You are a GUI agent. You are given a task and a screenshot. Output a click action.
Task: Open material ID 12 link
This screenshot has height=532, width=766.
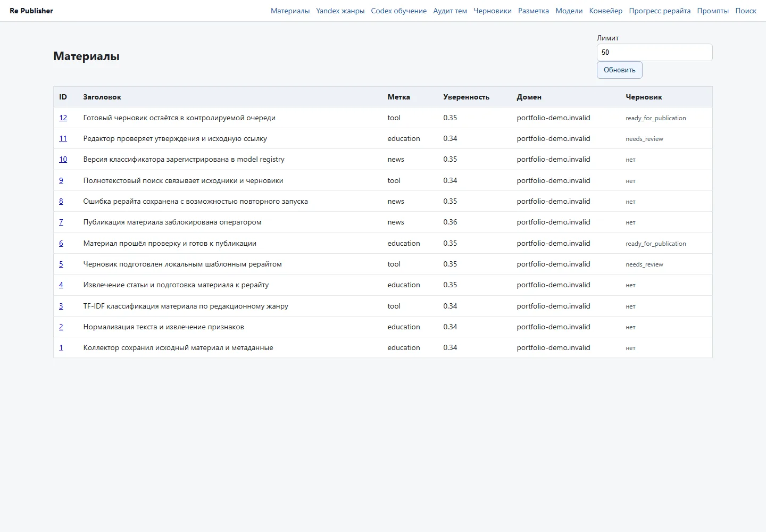63,118
